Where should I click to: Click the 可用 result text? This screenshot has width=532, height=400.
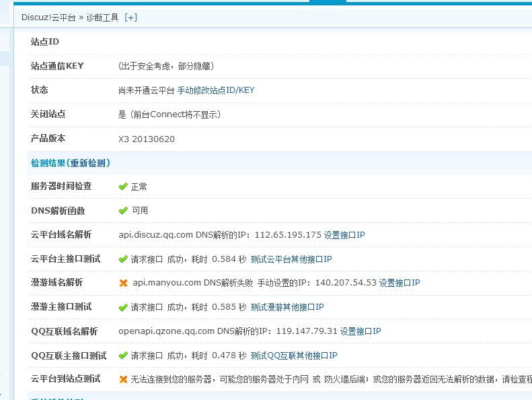coord(140,211)
